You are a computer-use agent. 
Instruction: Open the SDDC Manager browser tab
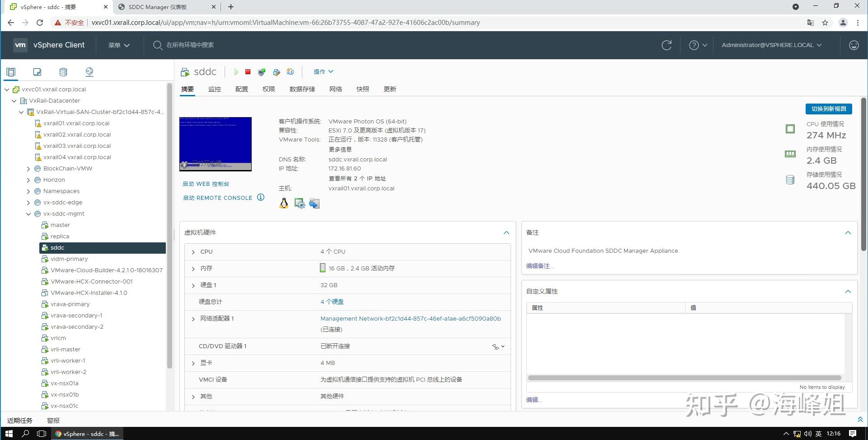[x=158, y=7]
